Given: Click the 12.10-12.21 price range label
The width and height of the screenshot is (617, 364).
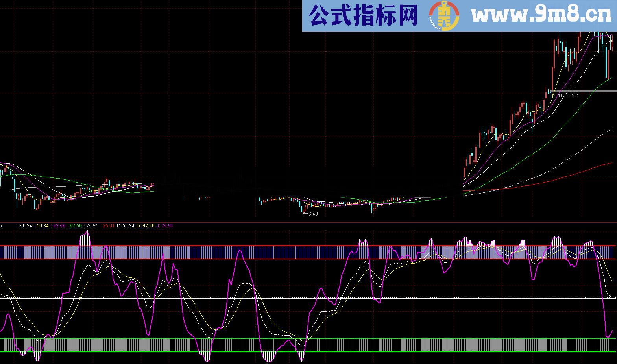Looking at the screenshot, I should click(x=565, y=96).
